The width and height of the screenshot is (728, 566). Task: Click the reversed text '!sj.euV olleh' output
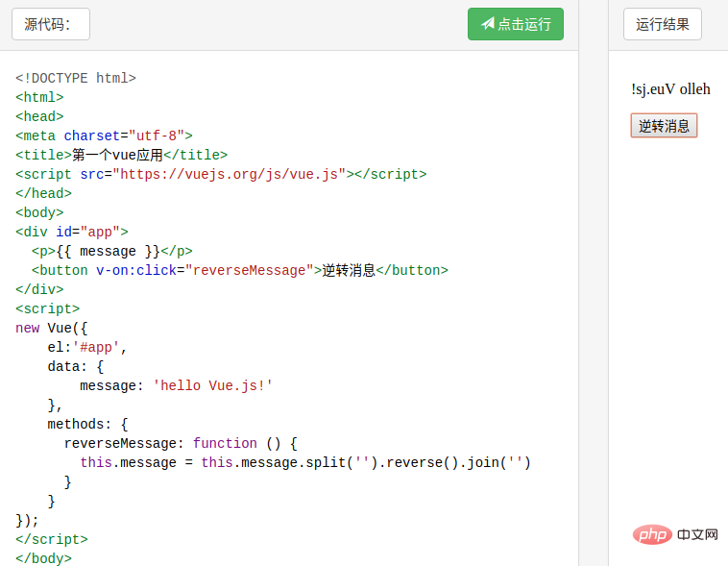670,89
